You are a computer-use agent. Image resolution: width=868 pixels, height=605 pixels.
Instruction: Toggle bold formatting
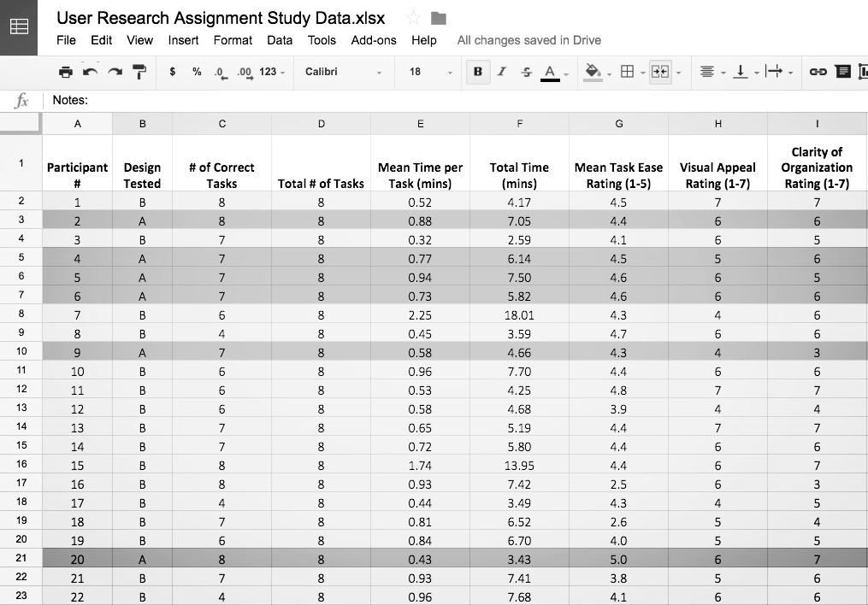[477, 72]
